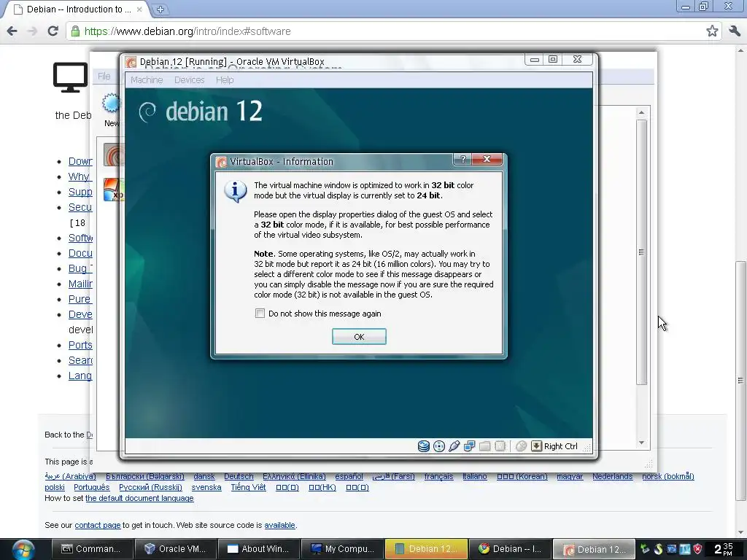Click the taskbar clock
747x560 pixels.
pyautogui.click(x=724, y=549)
